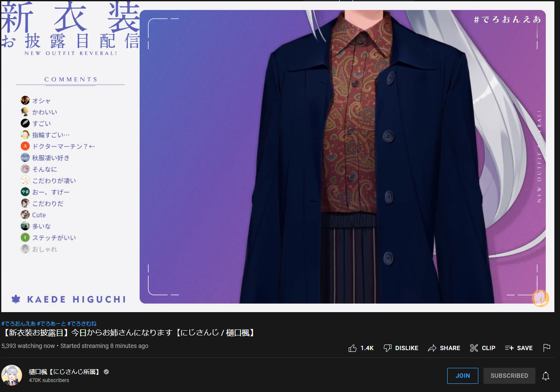The width and height of the screenshot is (560, 392).
Task: Open the 樋口楓 channel avatar
Action: click(12, 375)
